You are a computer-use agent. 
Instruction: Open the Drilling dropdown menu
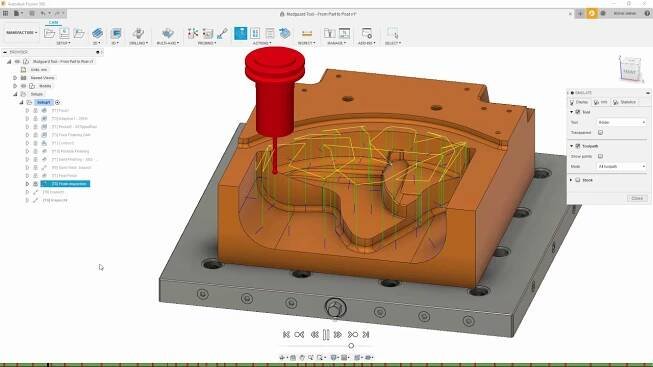click(x=138, y=43)
